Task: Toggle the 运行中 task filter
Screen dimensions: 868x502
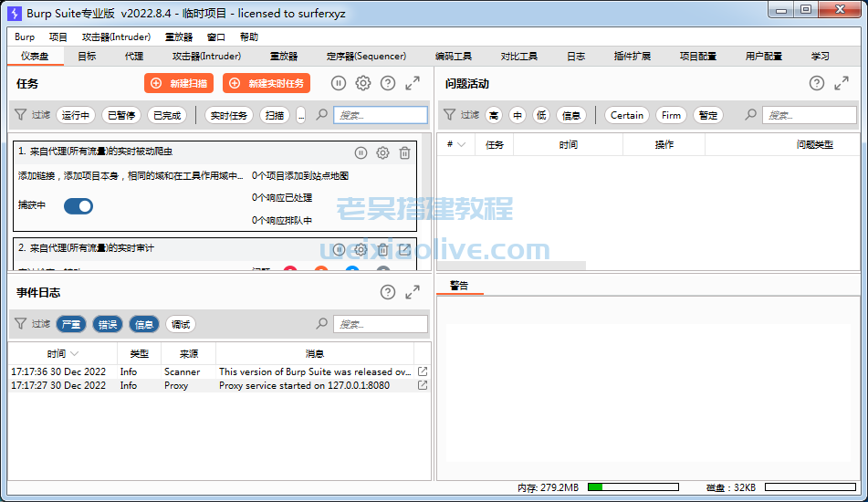Action: (75, 115)
